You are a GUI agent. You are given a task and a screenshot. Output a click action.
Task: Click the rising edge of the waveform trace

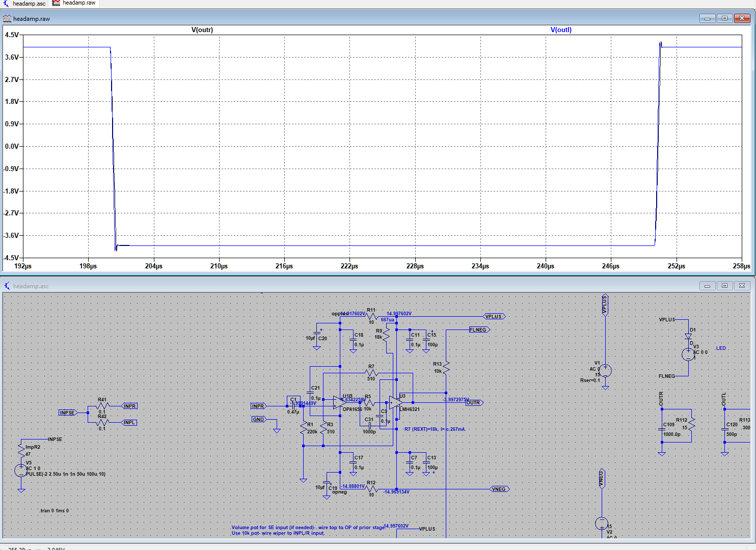(658, 147)
